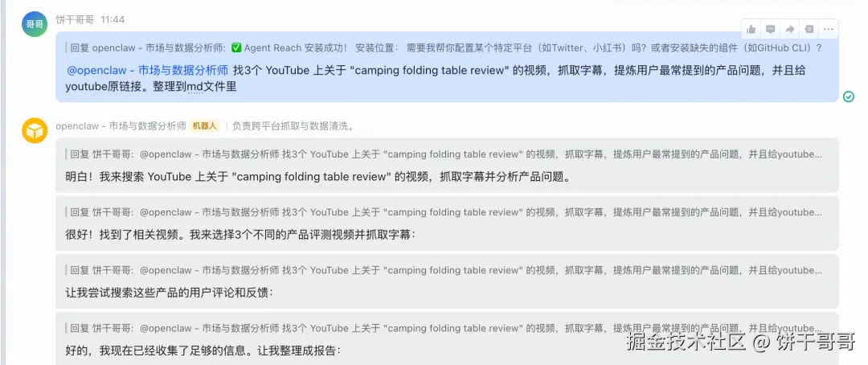The height and width of the screenshot is (365, 868).
Task: Click the pin/label icon in message toolbar
Action: 809,30
